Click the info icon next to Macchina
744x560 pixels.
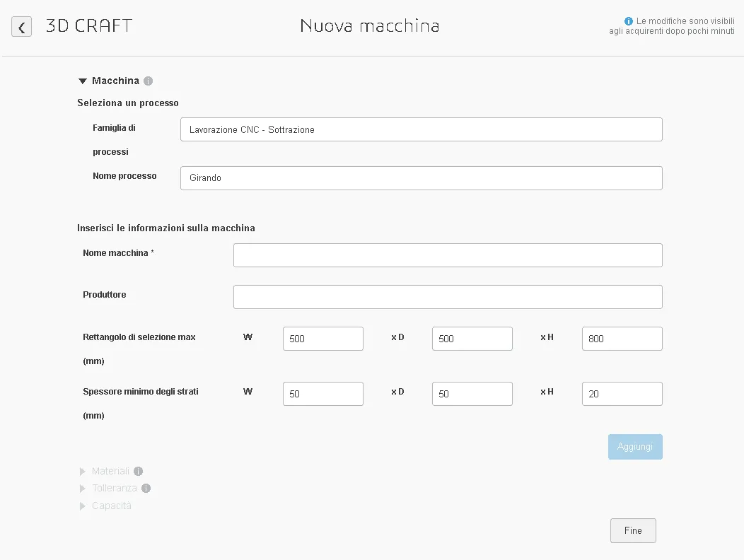point(148,81)
